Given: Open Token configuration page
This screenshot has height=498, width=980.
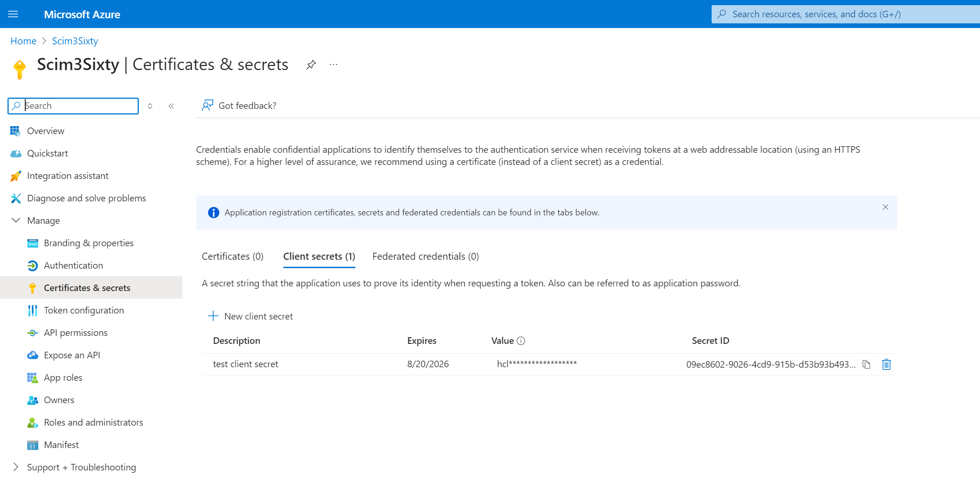Looking at the screenshot, I should (84, 310).
